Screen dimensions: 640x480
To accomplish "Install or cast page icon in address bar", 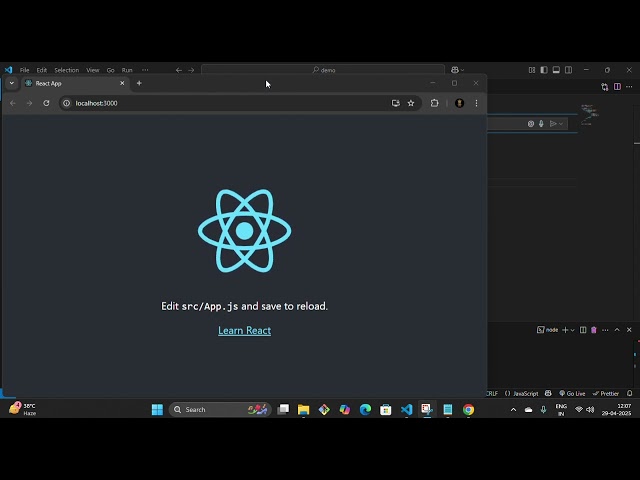I will (x=396, y=103).
